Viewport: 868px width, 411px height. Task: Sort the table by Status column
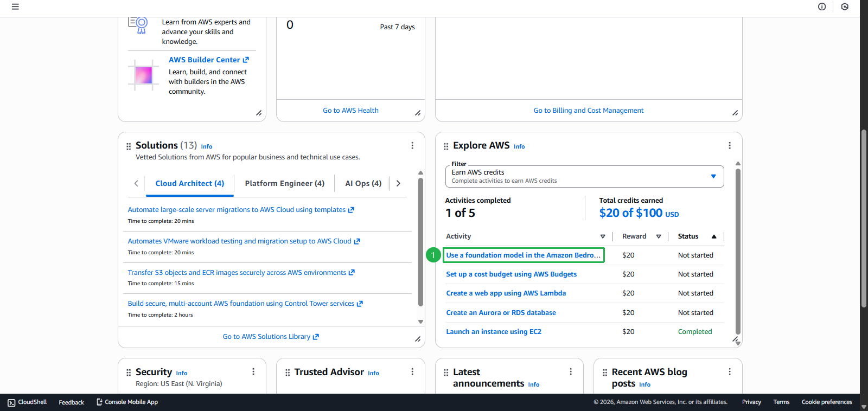[x=714, y=236]
